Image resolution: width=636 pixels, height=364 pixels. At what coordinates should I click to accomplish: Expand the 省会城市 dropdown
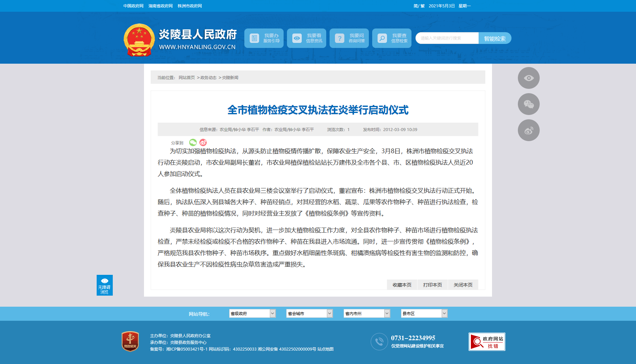309,313
